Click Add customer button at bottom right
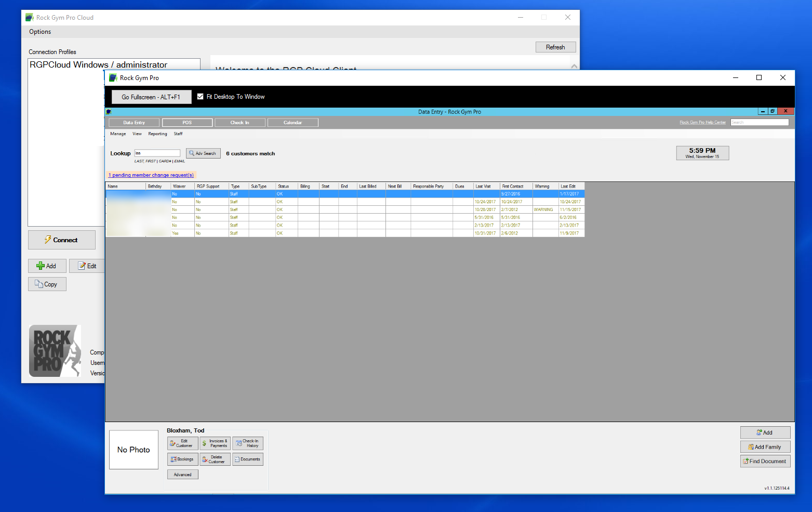The image size is (812, 512). [x=765, y=432]
